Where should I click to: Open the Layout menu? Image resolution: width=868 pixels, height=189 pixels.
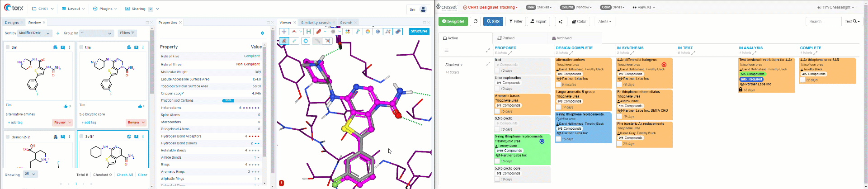(x=73, y=9)
